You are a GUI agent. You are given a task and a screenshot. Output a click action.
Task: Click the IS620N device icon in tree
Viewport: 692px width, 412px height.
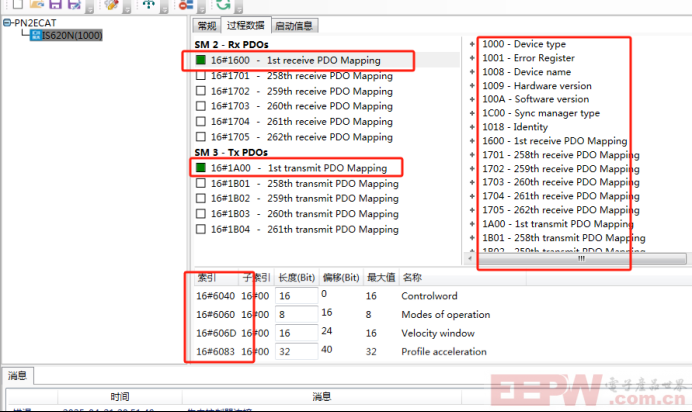(36, 35)
